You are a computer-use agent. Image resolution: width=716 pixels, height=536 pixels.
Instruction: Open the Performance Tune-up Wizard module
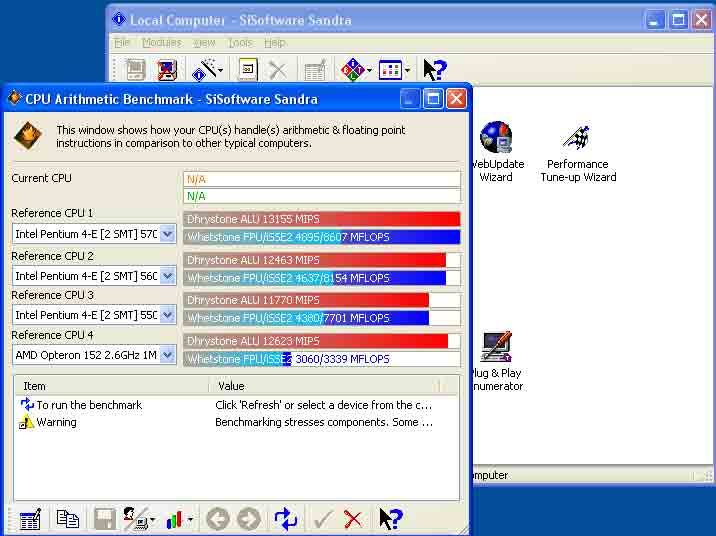[x=578, y=152]
